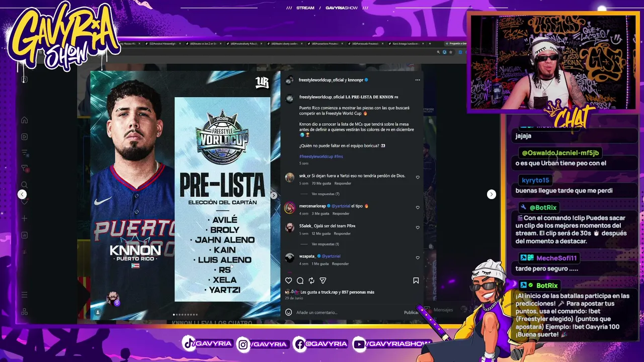This screenshot has width=644, height=362.
Task: Click the '29 de Junio' post date
Action: tap(294, 298)
